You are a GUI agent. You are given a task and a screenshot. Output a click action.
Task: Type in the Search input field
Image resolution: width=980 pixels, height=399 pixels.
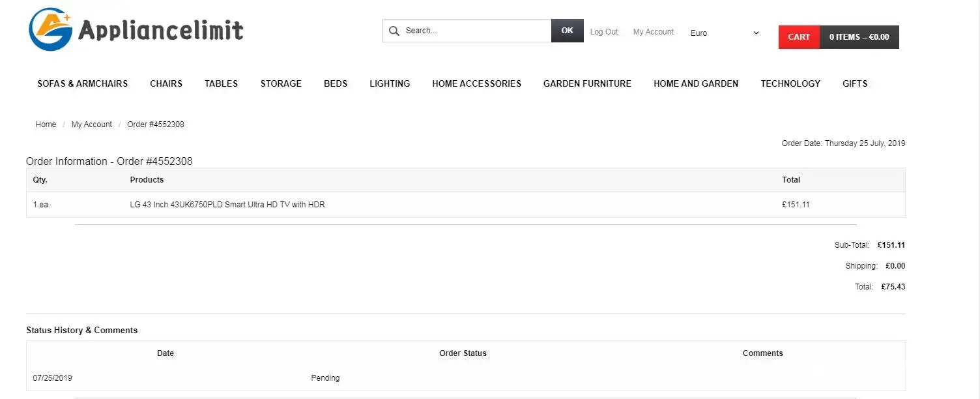pyautogui.click(x=476, y=31)
